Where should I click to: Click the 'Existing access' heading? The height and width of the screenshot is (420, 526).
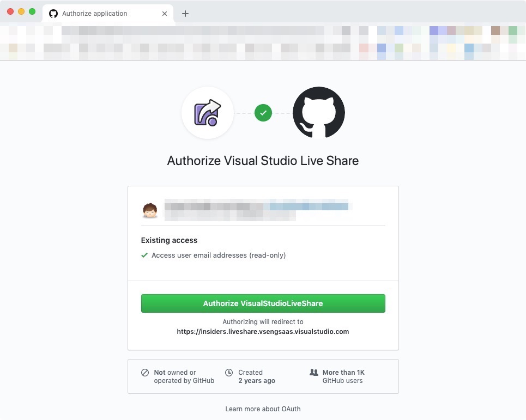[x=169, y=240]
